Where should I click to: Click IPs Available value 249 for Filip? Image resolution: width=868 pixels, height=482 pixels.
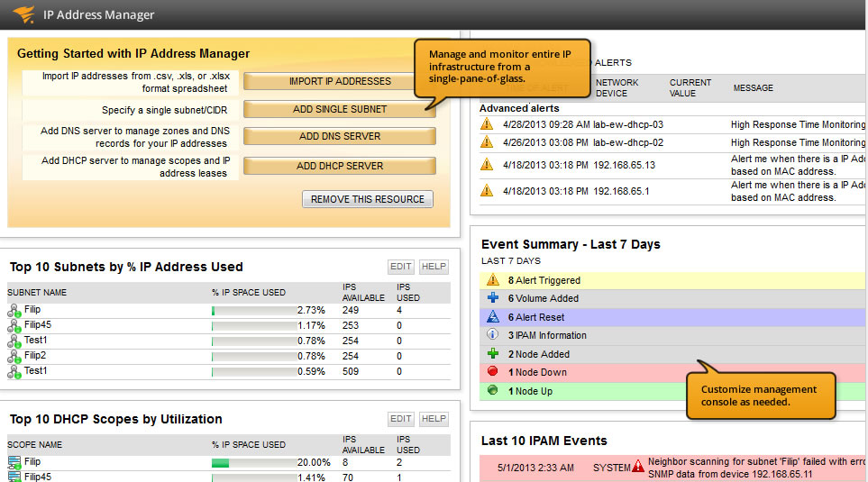351,310
